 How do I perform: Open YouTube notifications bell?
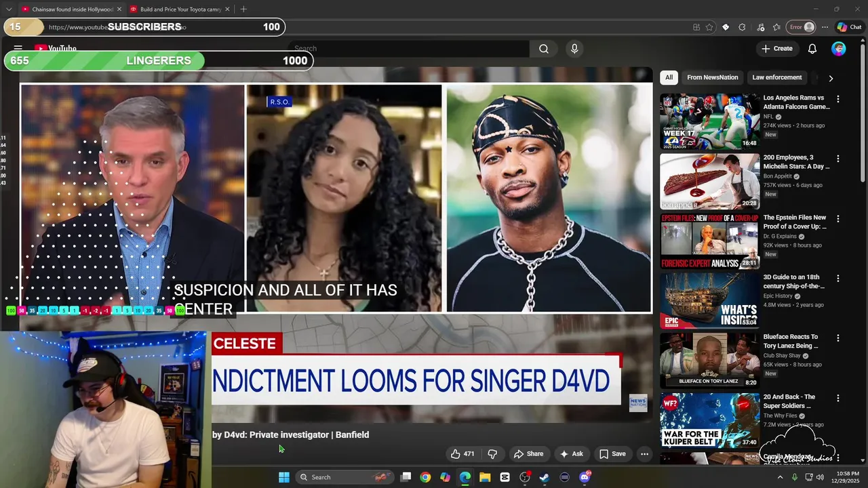tap(812, 49)
